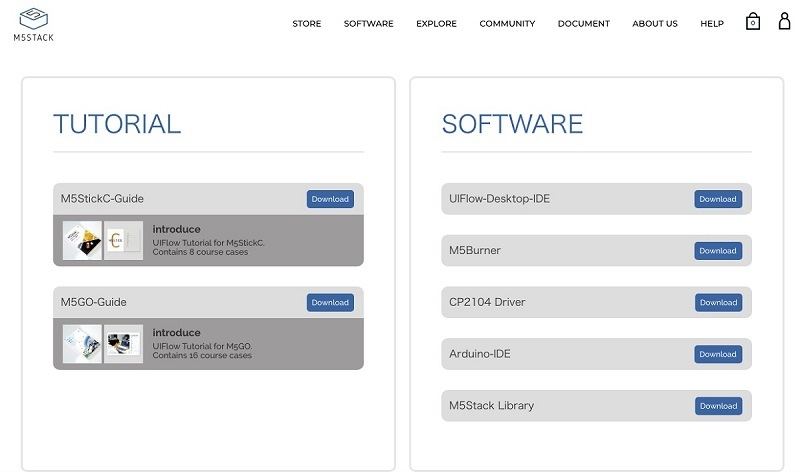Open second M5GO-Guide preview thumbnail
This screenshot has width=800, height=472.
click(124, 344)
